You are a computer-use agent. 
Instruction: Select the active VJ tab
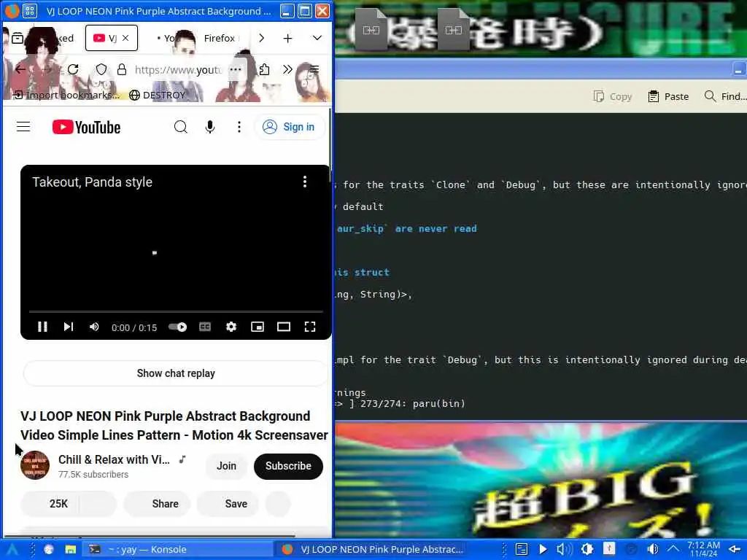pyautogui.click(x=112, y=38)
